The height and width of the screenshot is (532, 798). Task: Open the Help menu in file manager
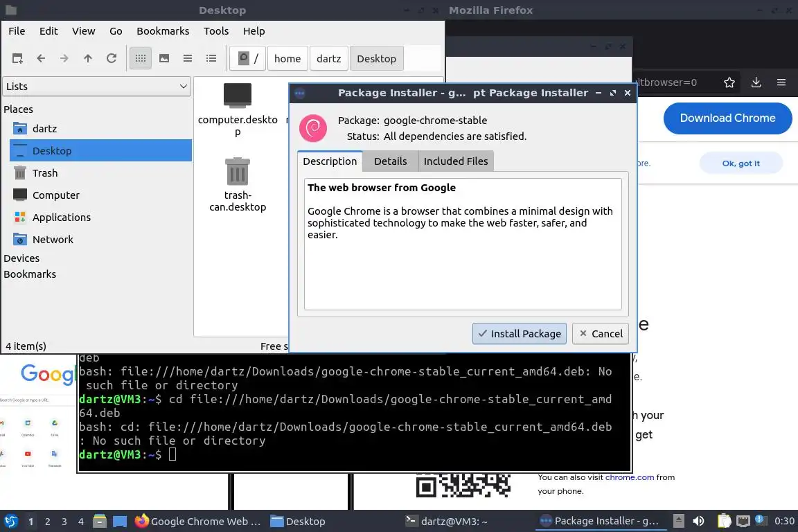254,31
